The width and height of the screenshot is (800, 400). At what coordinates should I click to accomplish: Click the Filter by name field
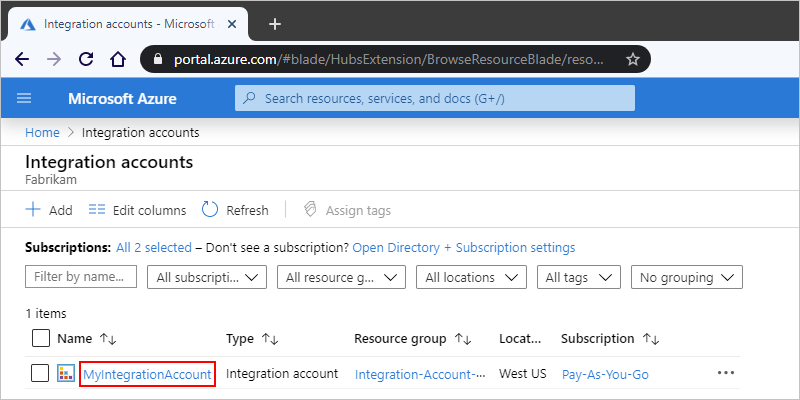tap(81, 276)
